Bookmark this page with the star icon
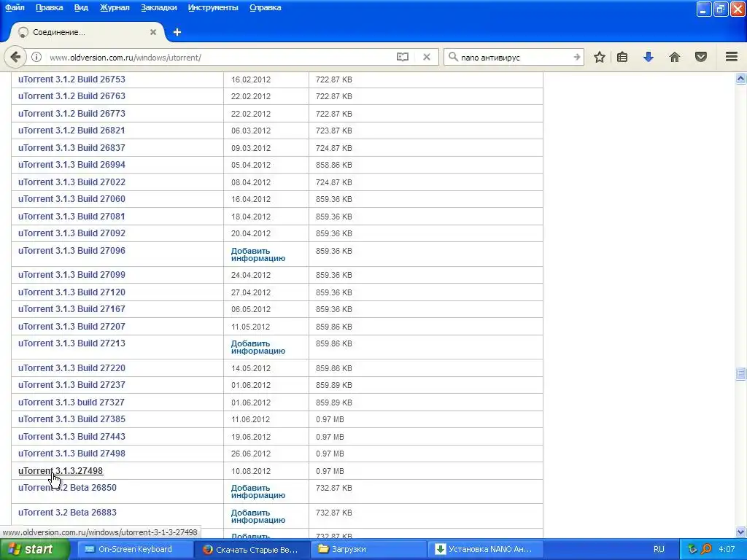Screen dimensions: 747x560 pyautogui.click(x=600, y=57)
